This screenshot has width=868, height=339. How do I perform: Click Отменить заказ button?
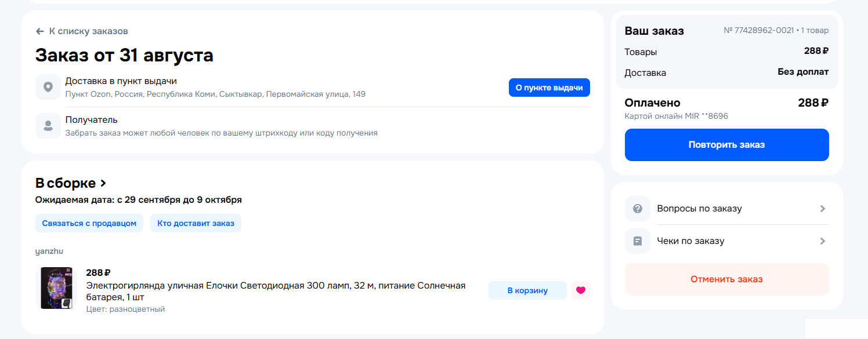coord(726,279)
